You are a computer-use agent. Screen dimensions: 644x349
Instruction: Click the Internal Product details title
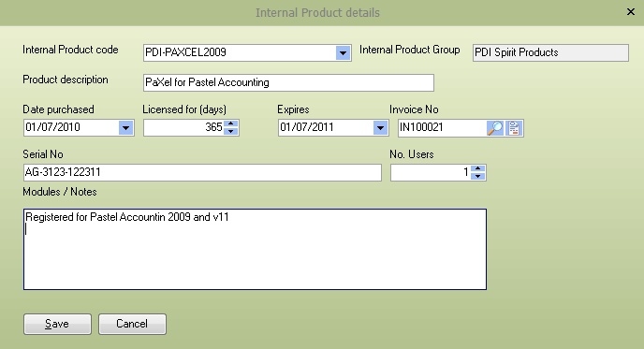coord(317,13)
